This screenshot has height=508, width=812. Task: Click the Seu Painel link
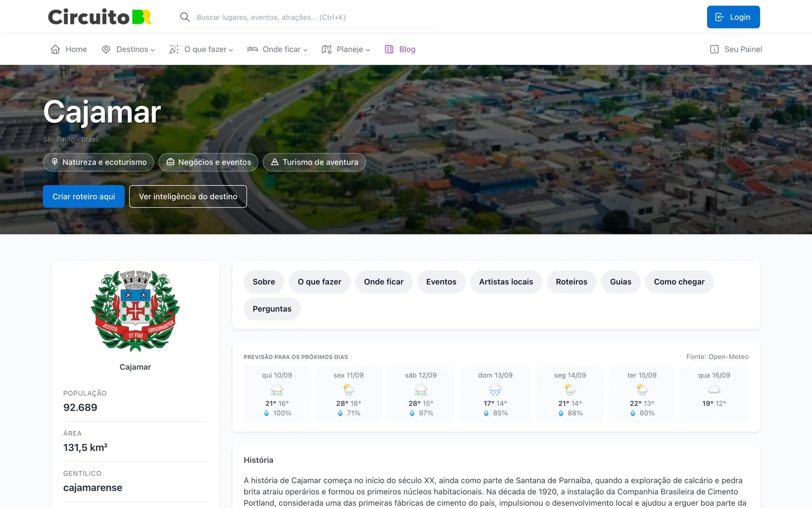(x=736, y=49)
